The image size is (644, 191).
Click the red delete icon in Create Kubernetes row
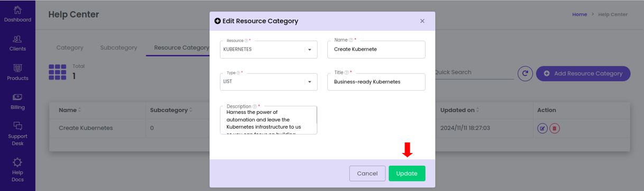pos(554,128)
